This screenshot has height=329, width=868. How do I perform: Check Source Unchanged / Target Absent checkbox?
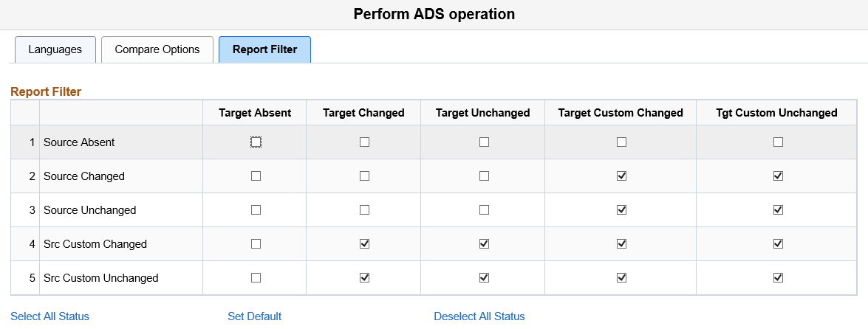pos(256,210)
